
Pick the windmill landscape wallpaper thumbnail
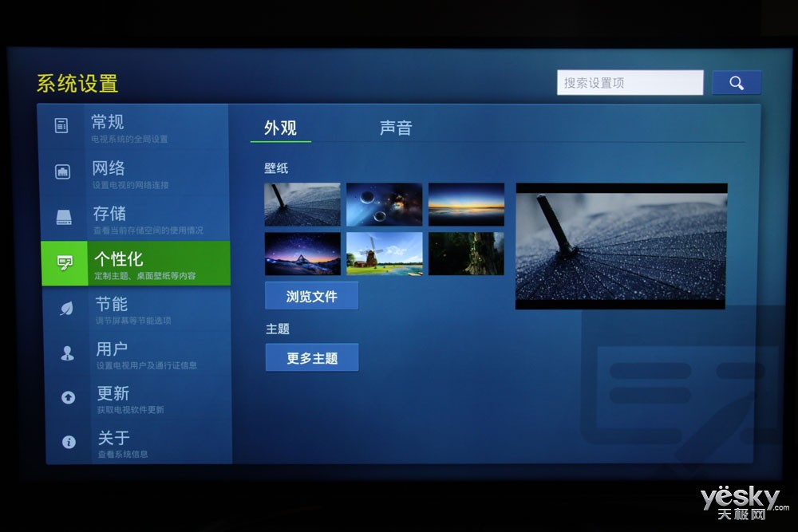384,254
